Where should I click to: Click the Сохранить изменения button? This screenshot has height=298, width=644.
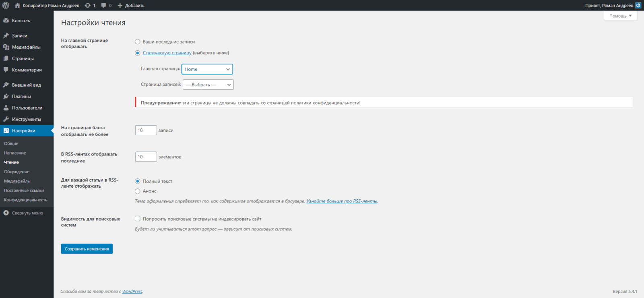coord(87,249)
